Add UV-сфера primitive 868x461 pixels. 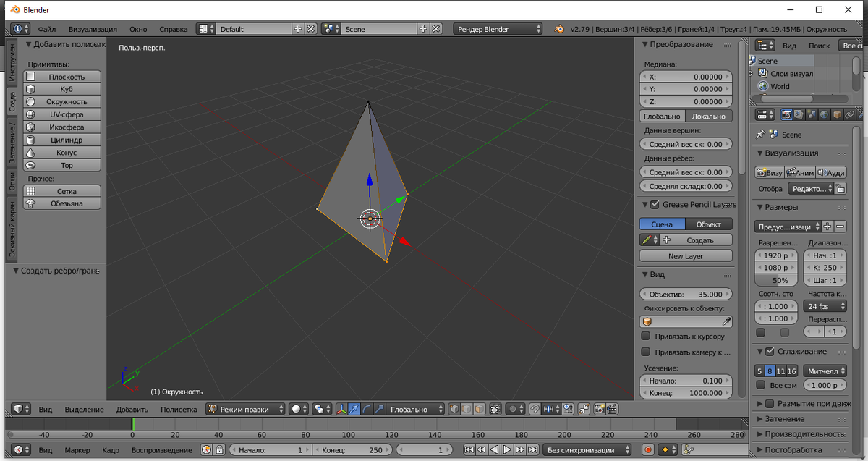pos(62,114)
